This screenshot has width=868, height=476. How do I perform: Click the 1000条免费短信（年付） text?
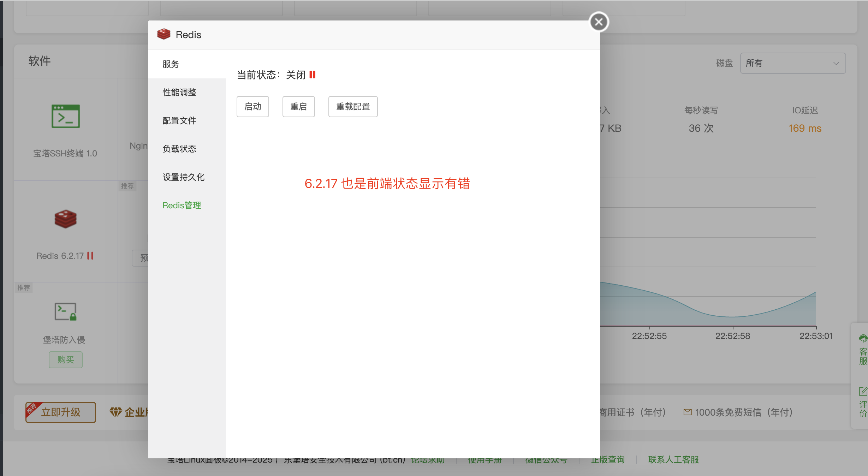pos(744,412)
